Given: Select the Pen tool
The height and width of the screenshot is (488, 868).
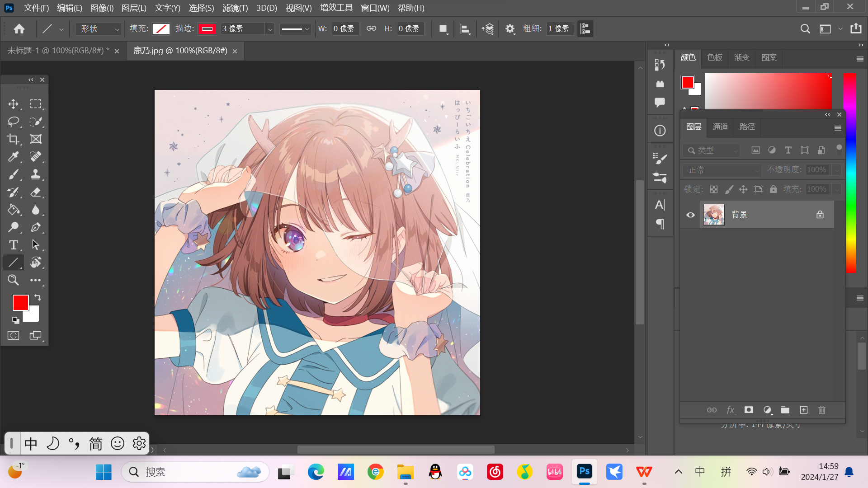Looking at the screenshot, I should 36,227.
